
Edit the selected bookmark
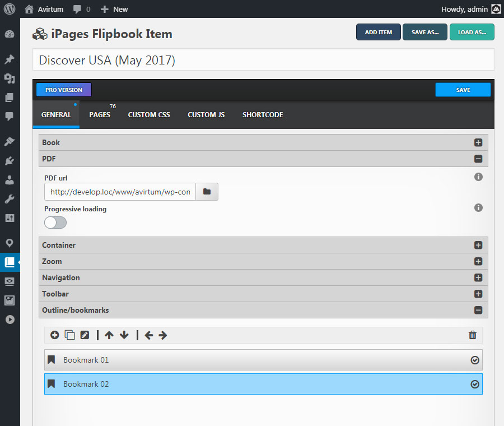(x=85, y=335)
